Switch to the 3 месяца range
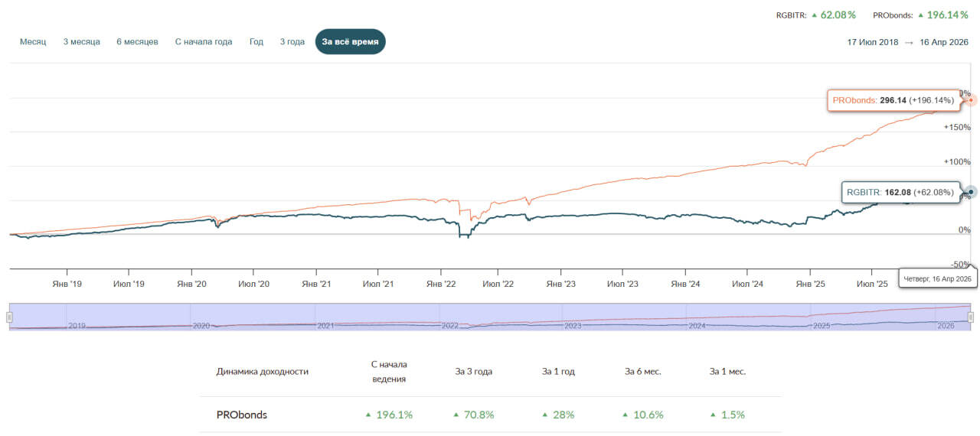Screen dimensions: 980x436 point(82,42)
